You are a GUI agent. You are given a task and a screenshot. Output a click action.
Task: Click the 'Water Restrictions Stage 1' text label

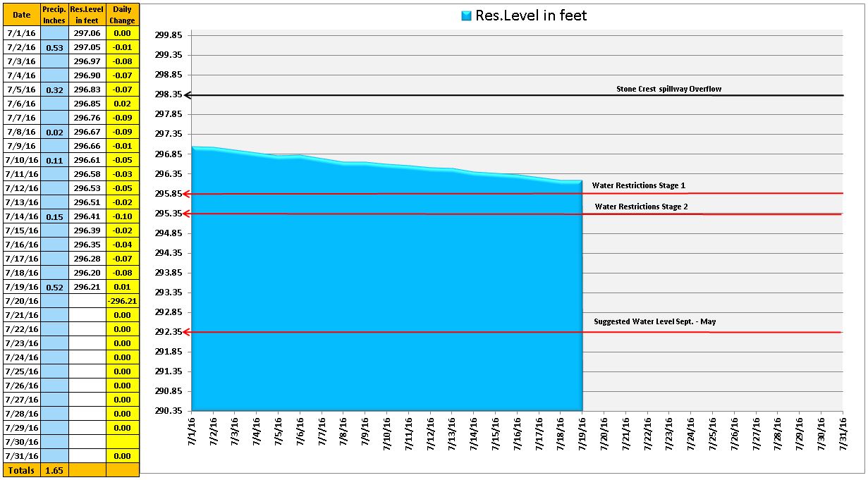coord(638,185)
